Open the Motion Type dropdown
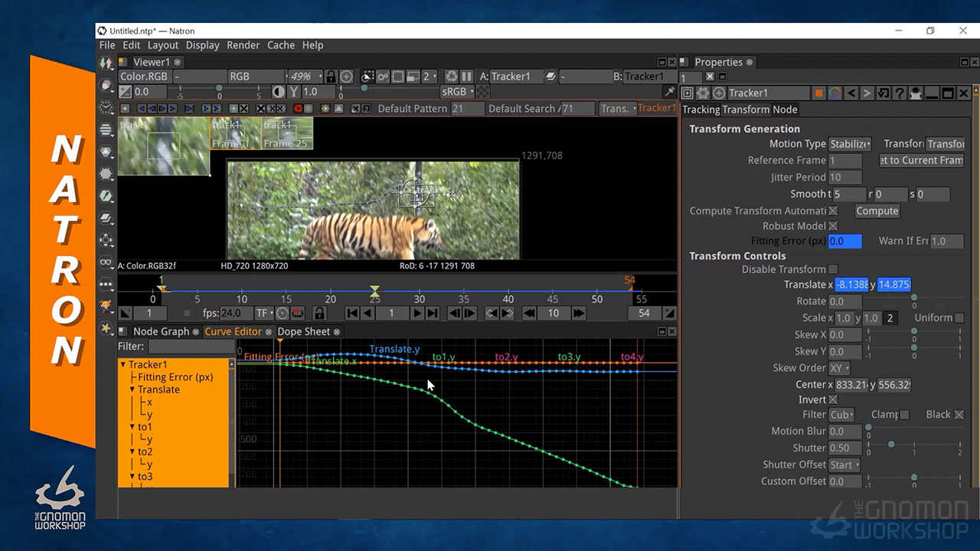This screenshot has height=551, width=980. (x=851, y=144)
